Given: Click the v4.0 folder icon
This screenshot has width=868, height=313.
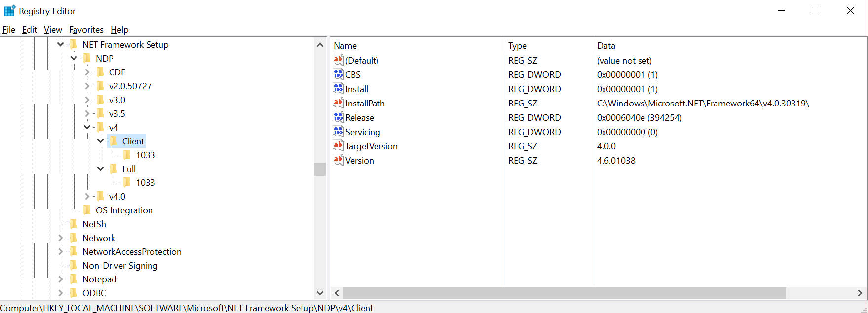Looking at the screenshot, I should point(101,196).
